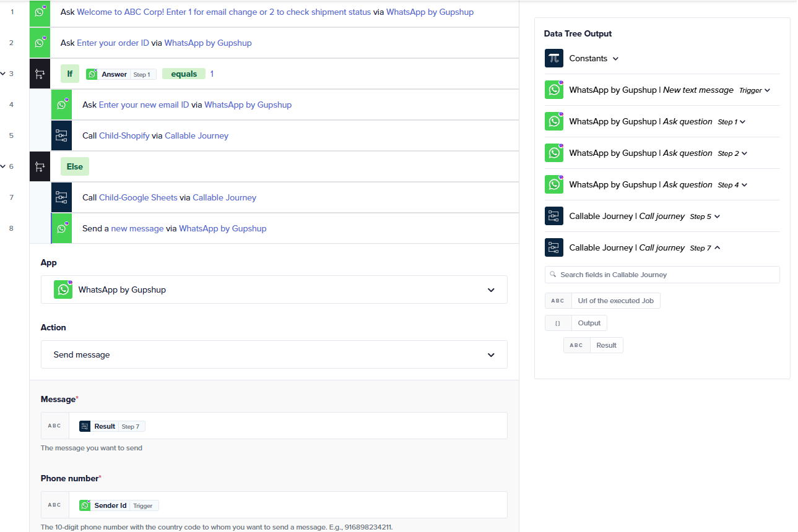Click the Constants pi icon in Data Tree

pyautogui.click(x=554, y=58)
